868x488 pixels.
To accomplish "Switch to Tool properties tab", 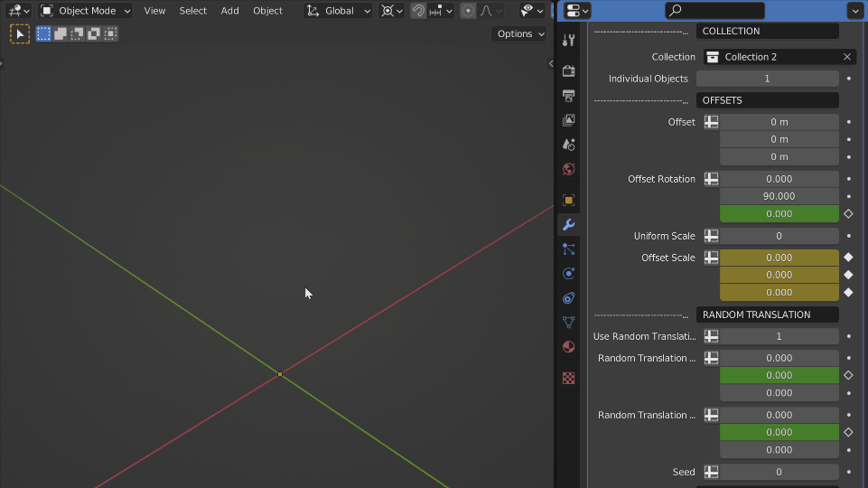I will (x=568, y=40).
